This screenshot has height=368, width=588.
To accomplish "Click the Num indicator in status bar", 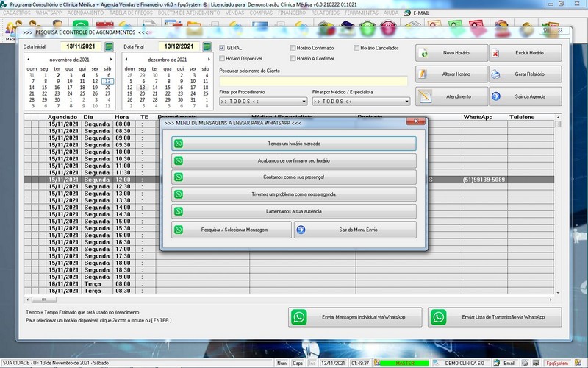I will pyautogui.click(x=282, y=363).
